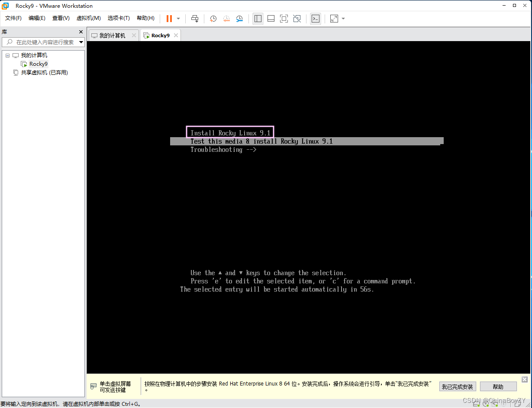The image size is (532, 408).
Task: Show the thumbnail bar
Action: click(271, 19)
